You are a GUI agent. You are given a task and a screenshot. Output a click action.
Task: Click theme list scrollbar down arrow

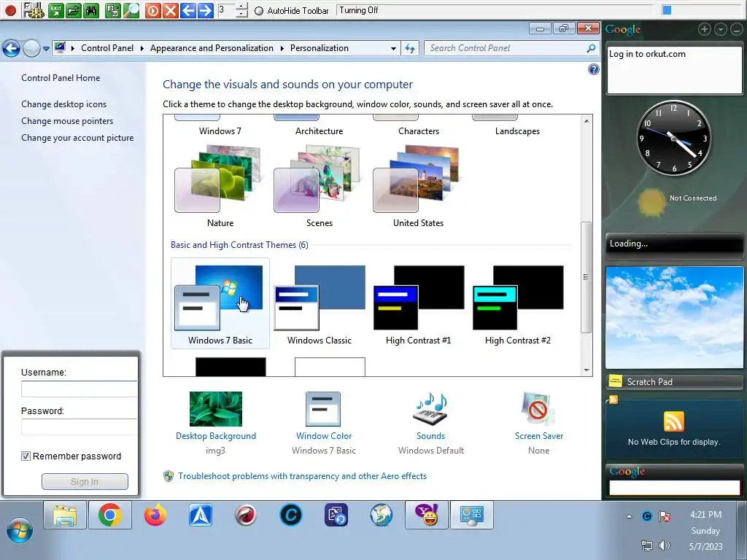point(587,370)
